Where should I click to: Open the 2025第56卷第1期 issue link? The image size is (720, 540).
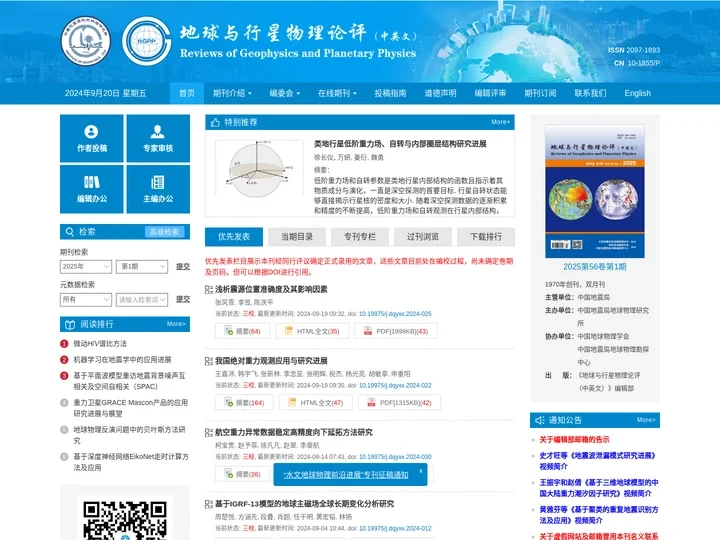click(595, 267)
